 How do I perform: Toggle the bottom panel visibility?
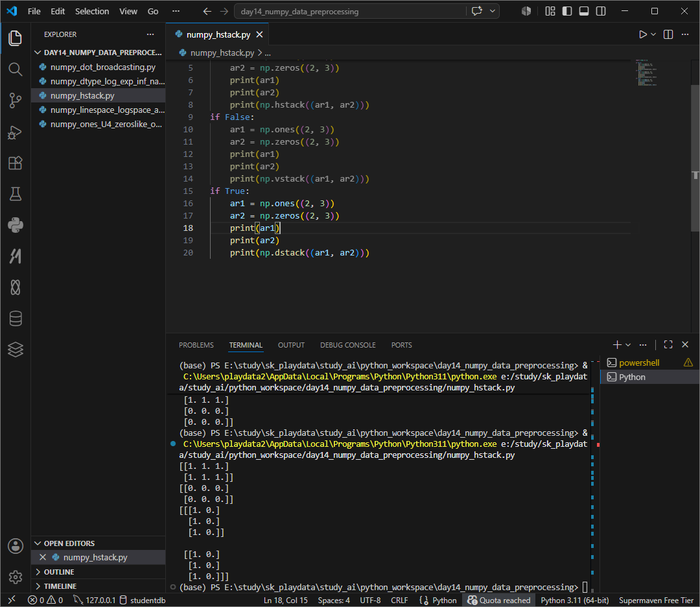(x=584, y=11)
